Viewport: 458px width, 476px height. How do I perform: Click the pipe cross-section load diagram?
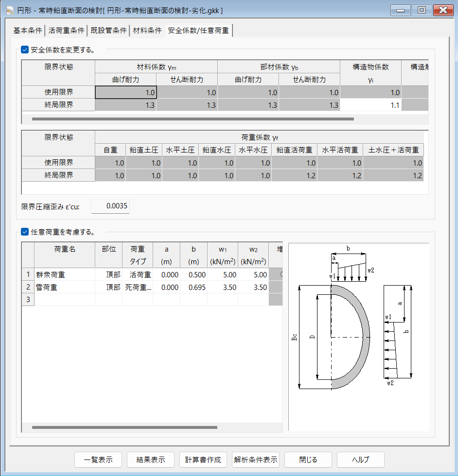coord(359,337)
